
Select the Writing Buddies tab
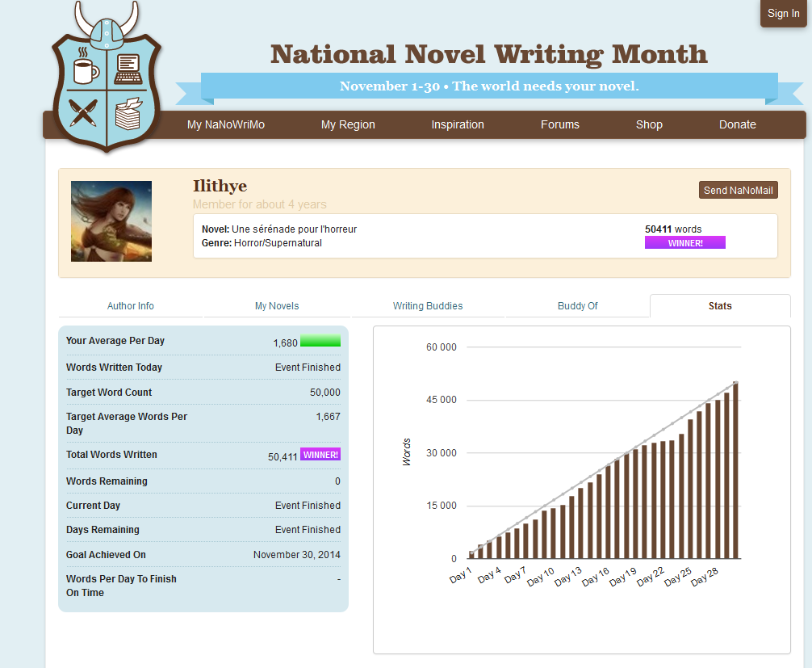pyautogui.click(x=428, y=306)
